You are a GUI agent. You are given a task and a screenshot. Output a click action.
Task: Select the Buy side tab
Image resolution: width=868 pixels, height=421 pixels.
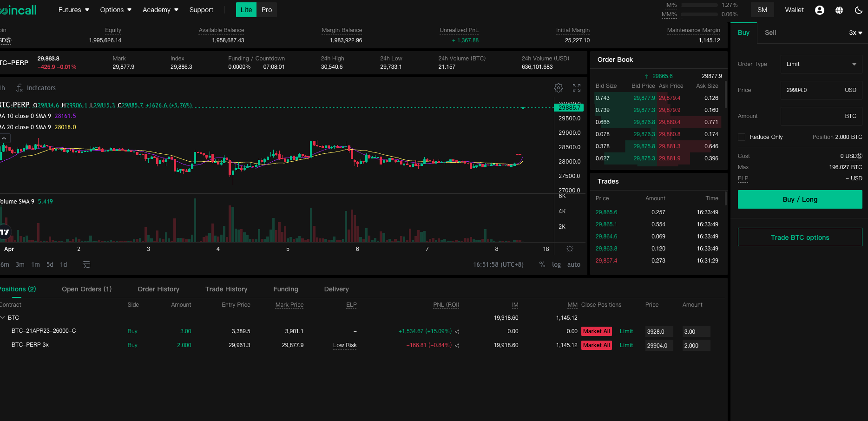point(743,33)
